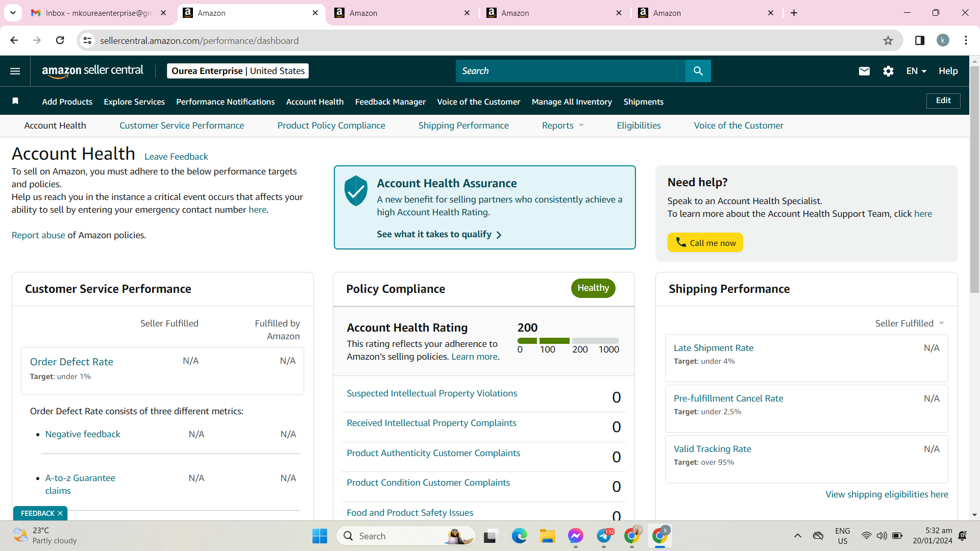
Task: Expand the Reports dropdown menu
Action: 562,126
